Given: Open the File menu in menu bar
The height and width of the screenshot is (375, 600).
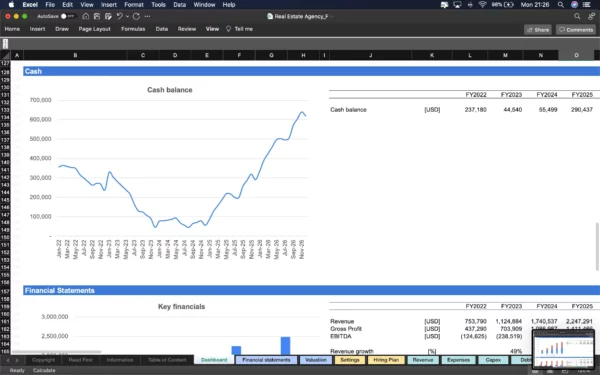Looking at the screenshot, I should (50, 5).
